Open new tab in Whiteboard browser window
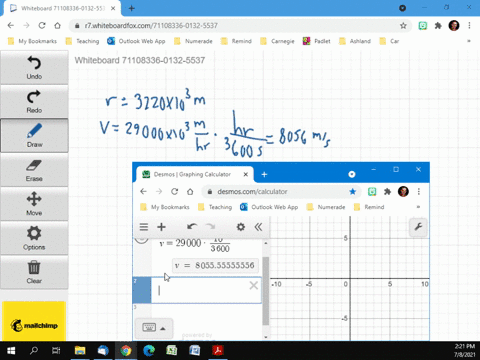The image size is (480, 360). coord(132,8)
